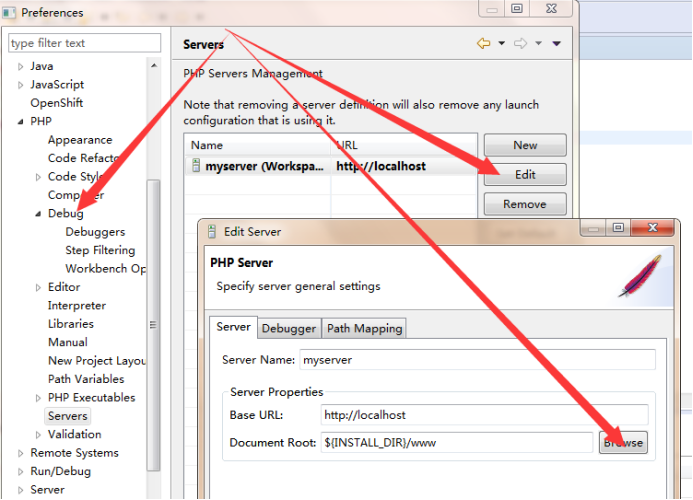
Task: Focus the type filter text field
Action: point(84,43)
